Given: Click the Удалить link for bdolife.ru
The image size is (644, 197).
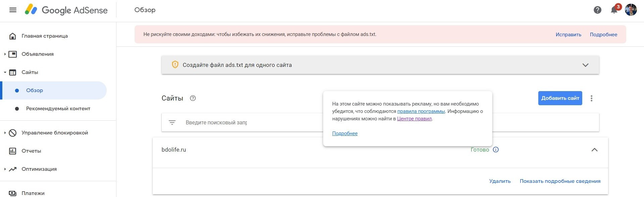Looking at the screenshot, I should [500, 181].
